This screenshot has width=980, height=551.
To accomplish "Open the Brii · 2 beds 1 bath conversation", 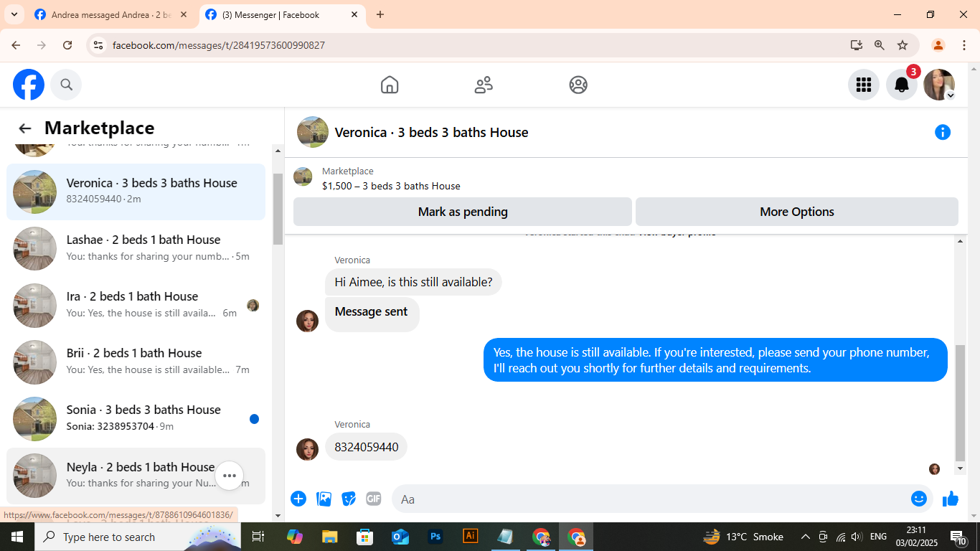I will pyautogui.click(x=136, y=362).
